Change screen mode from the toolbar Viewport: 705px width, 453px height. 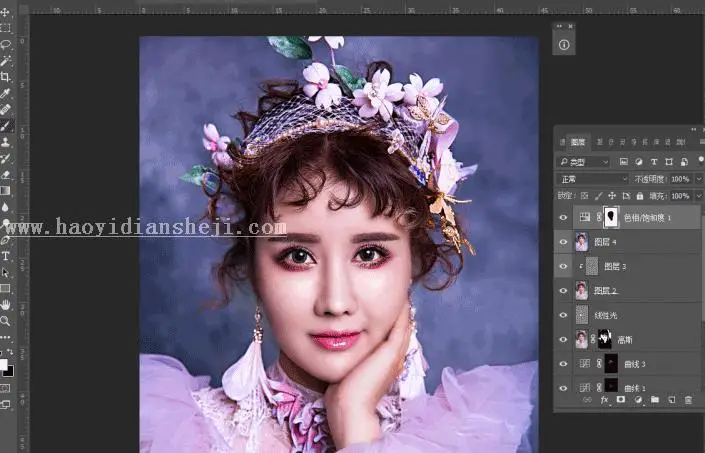5,404
